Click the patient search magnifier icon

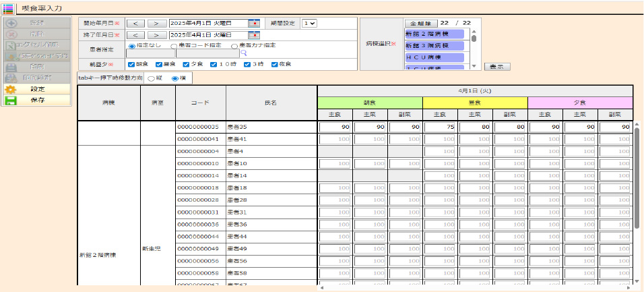[243, 53]
